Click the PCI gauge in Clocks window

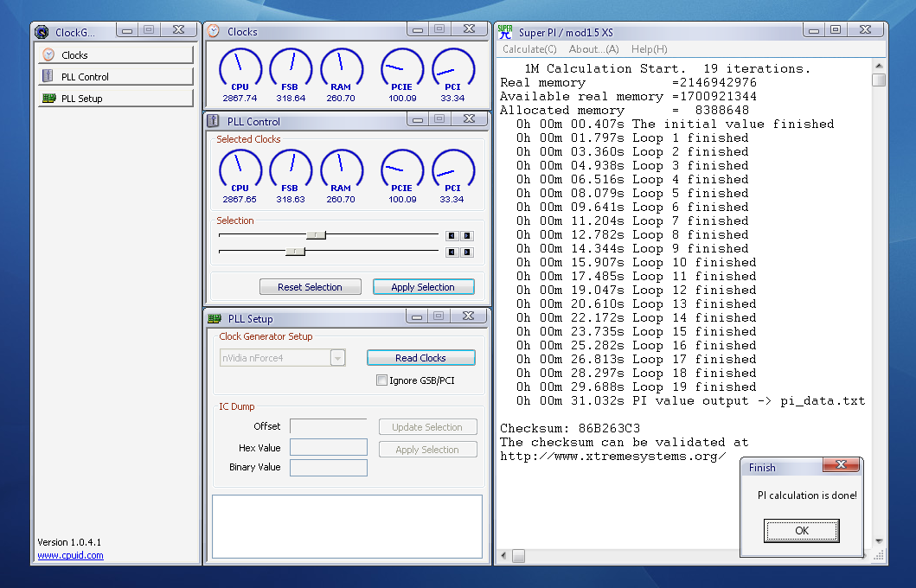point(452,75)
